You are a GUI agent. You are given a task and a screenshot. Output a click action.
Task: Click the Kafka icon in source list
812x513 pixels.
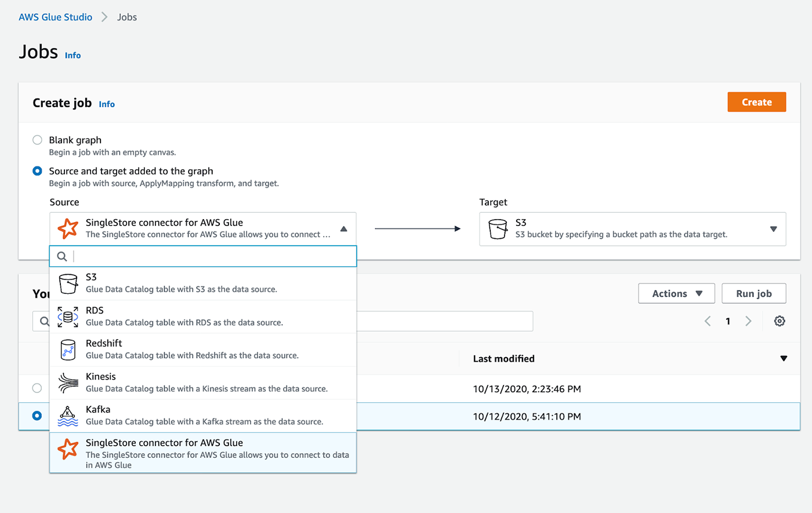(68, 416)
